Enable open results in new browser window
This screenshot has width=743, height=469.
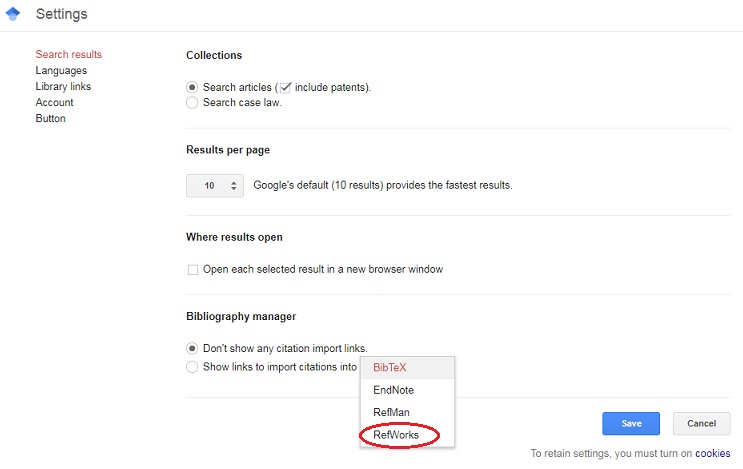[192, 270]
